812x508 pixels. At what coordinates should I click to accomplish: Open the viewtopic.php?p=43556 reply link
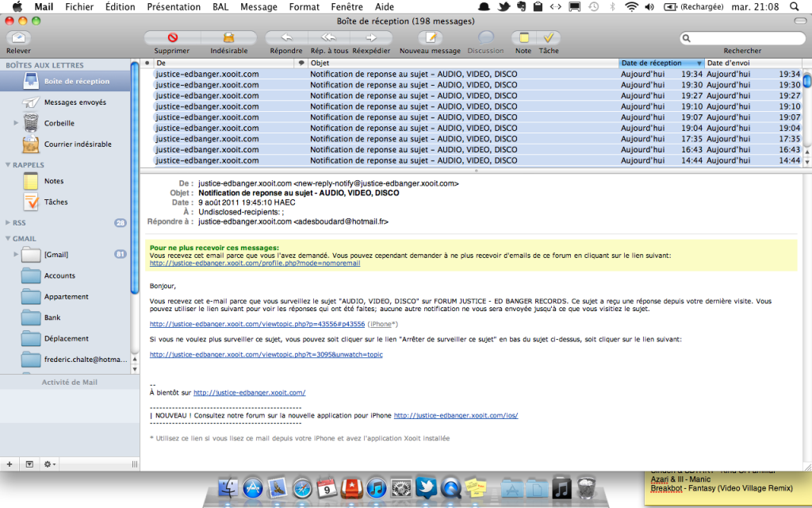pyautogui.click(x=257, y=324)
